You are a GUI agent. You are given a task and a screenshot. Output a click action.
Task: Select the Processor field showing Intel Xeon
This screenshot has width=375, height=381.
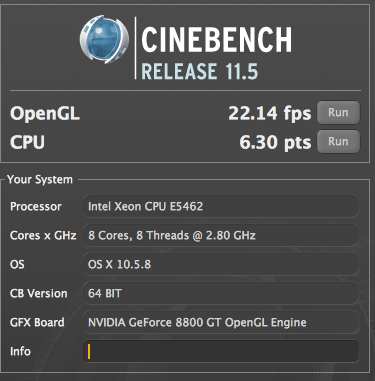click(x=221, y=206)
